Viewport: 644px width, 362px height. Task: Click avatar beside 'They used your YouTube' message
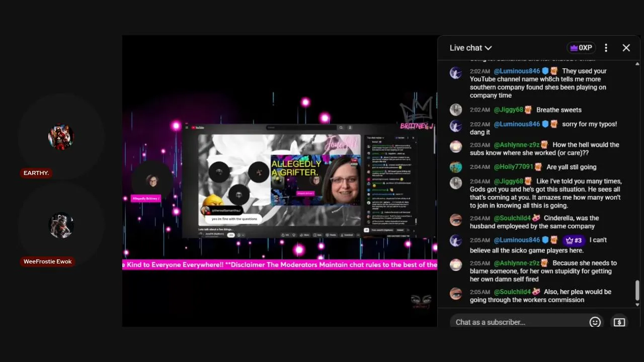pos(456,73)
